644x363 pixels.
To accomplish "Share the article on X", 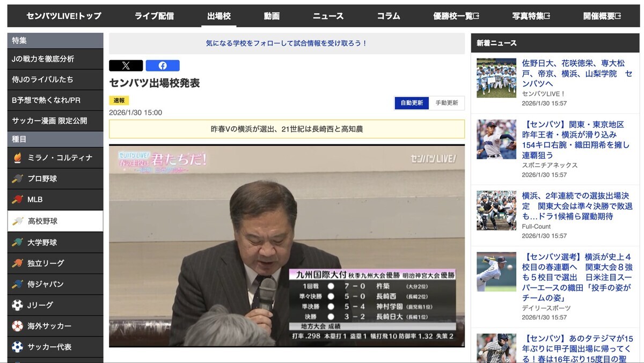I will coord(126,66).
